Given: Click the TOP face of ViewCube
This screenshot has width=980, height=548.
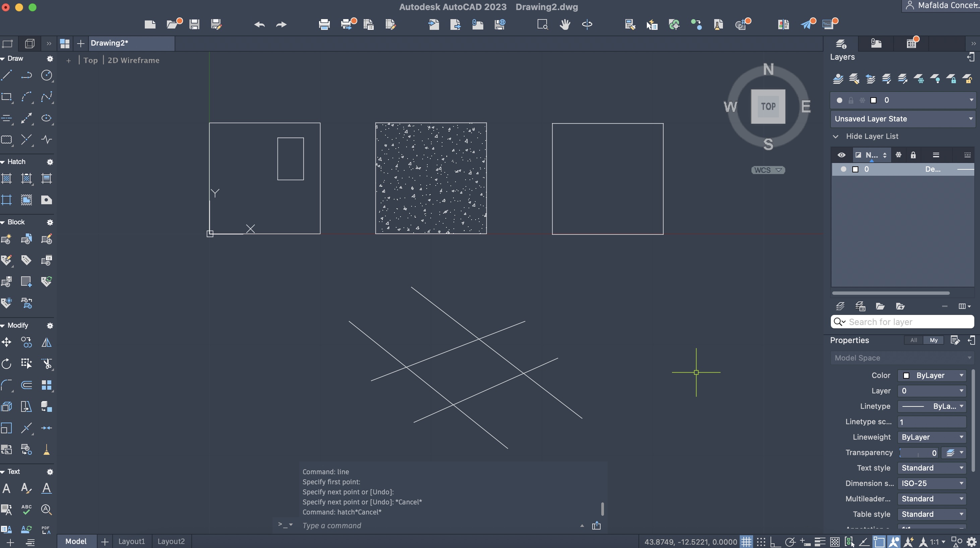Looking at the screenshot, I should [768, 106].
